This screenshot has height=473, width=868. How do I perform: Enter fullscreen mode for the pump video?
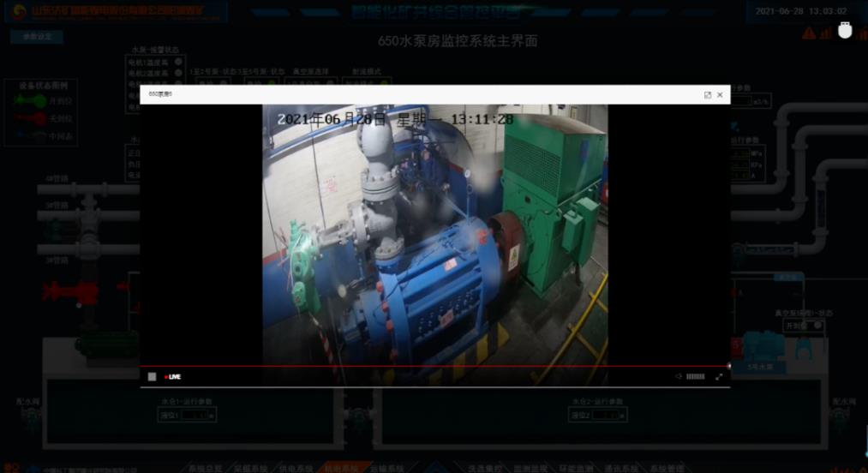(x=719, y=376)
